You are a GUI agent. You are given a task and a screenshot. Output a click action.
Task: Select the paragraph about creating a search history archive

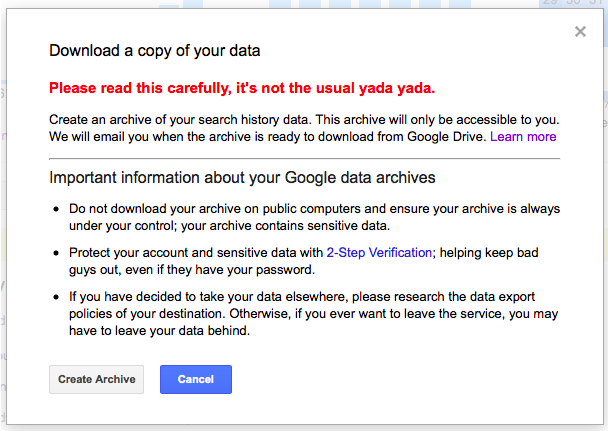[x=300, y=127]
